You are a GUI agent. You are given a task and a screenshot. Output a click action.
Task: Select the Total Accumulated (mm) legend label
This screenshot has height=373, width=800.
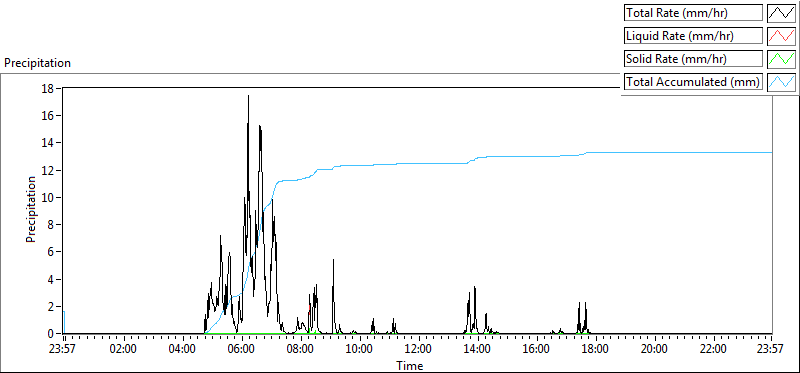coord(694,82)
